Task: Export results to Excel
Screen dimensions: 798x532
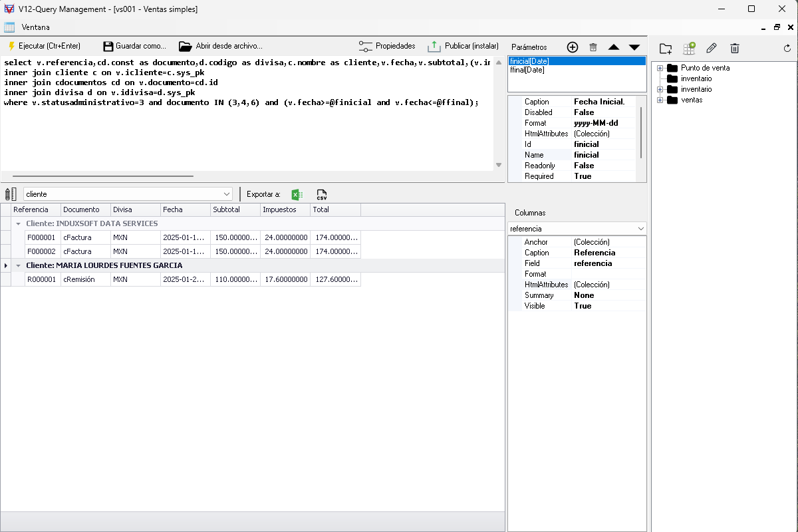Action: pos(297,194)
